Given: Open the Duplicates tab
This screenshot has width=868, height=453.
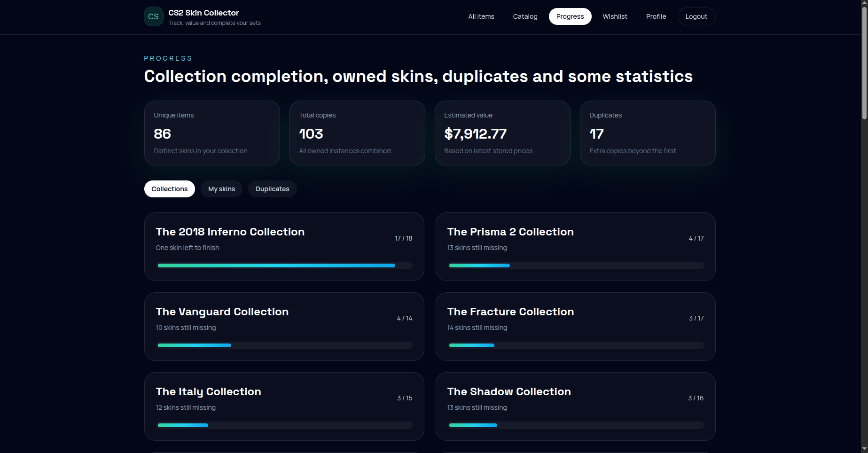Looking at the screenshot, I should [272, 188].
